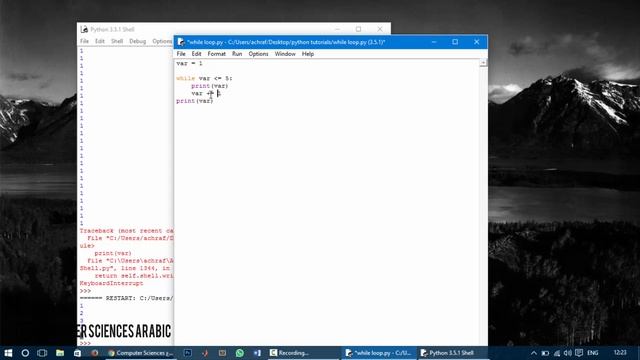Maximize the while loop.py editor window
This screenshot has height=360, width=640.
tap(455, 42)
